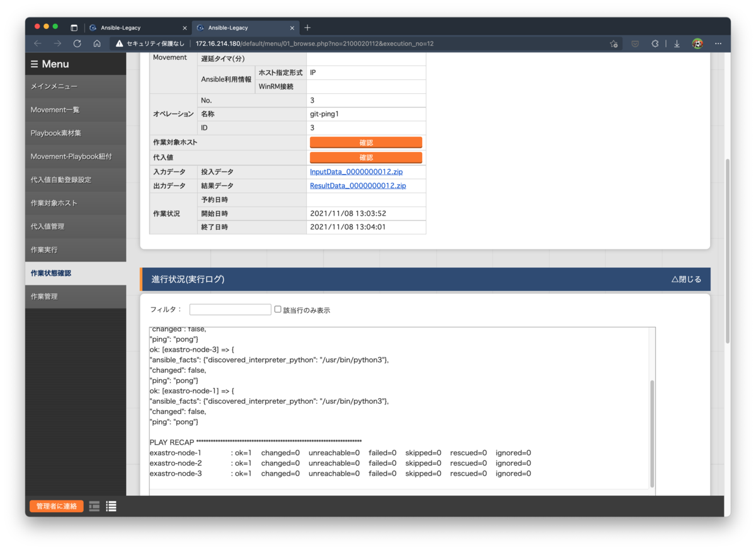The width and height of the screenshot is (756, 550).
Task: Click the browser back arrow
Action: (38, 43)
